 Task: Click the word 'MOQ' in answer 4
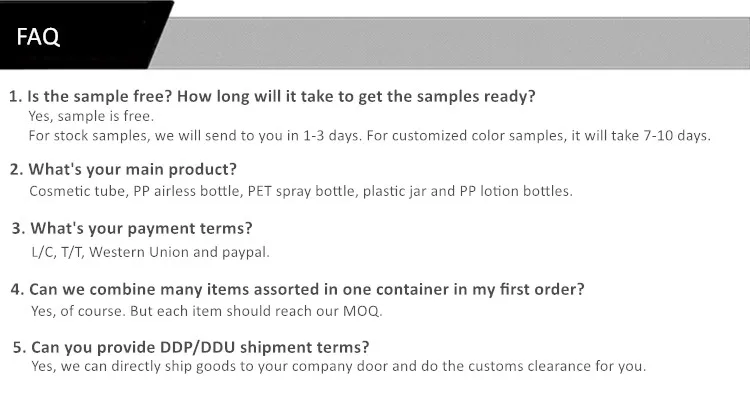click(x=362, y=311)
